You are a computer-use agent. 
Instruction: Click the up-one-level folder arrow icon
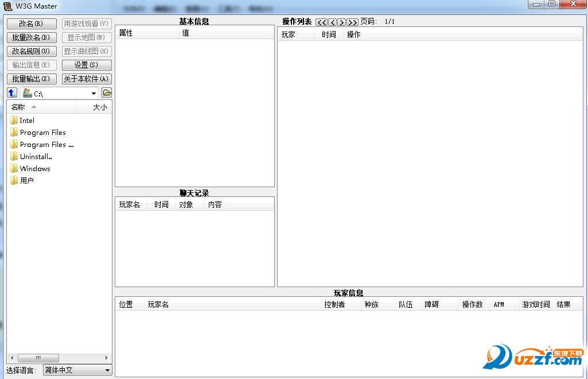[12, 93]
